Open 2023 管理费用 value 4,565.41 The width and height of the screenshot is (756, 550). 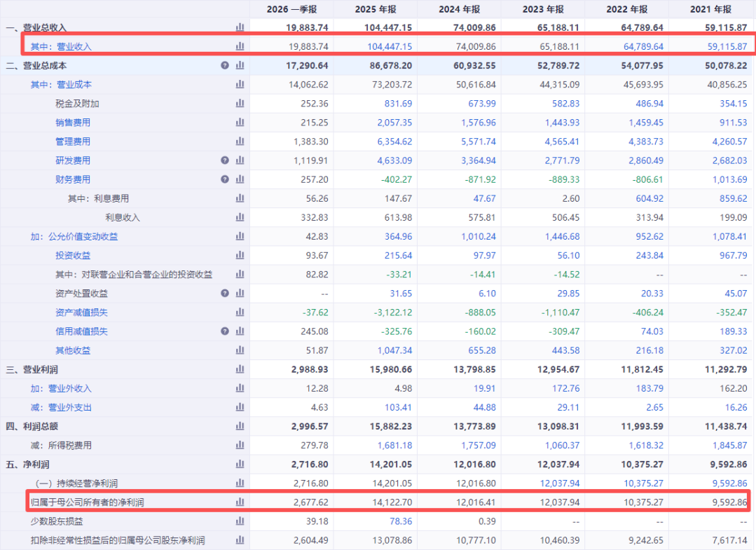(562, 142)
